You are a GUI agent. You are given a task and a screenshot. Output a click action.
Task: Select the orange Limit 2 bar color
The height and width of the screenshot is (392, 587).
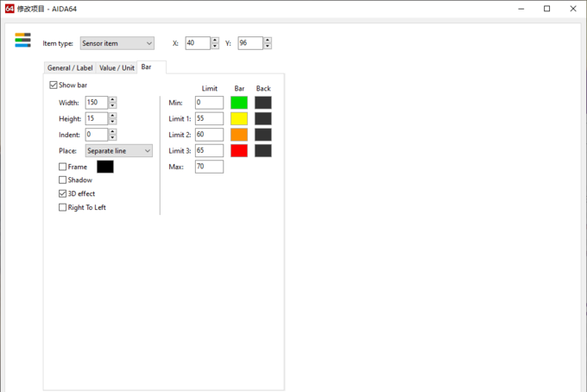pyautogui.click(x=239, y=135)
